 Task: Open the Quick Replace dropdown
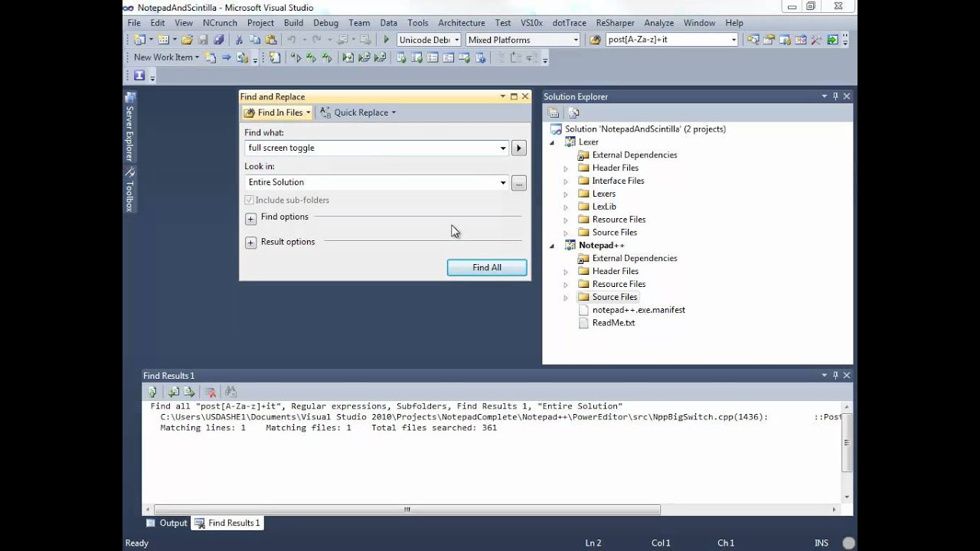(x=394, y=112)
